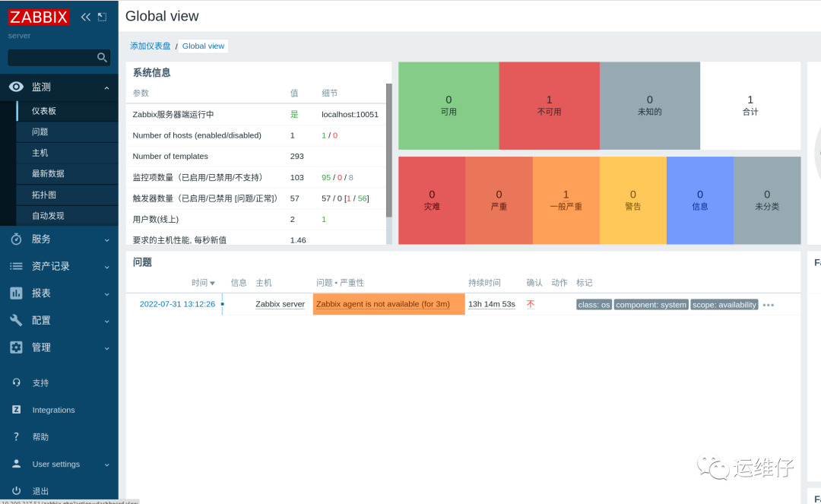The height and width of the screenshot is (504, 821).
Task: Click the power icon beside 退出
Action: (16, 490)
